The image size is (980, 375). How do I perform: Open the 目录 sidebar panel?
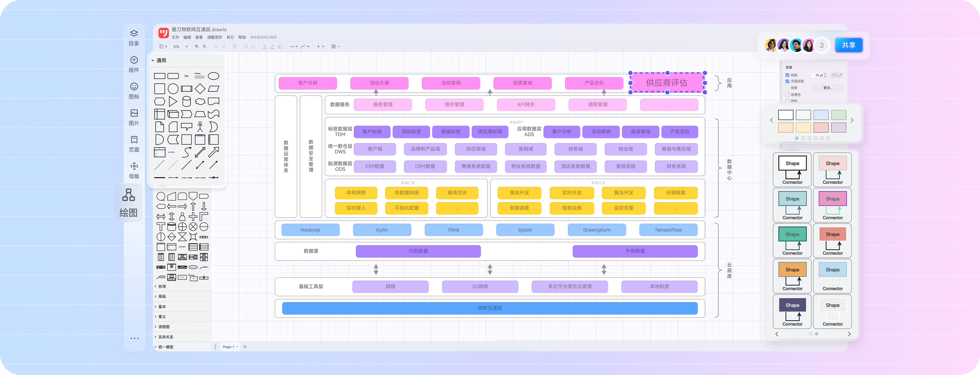coord(134,38)
